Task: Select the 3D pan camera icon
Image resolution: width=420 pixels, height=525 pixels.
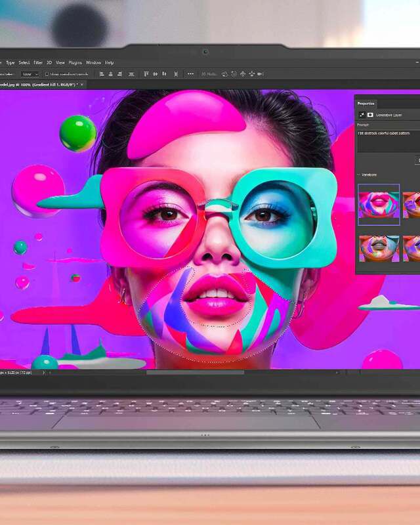Action: coord(243,74)
